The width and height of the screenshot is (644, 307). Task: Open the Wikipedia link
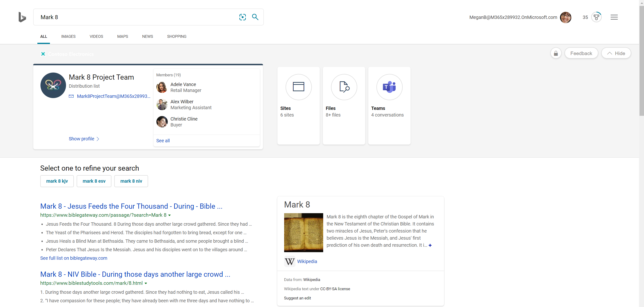point(307,261)
